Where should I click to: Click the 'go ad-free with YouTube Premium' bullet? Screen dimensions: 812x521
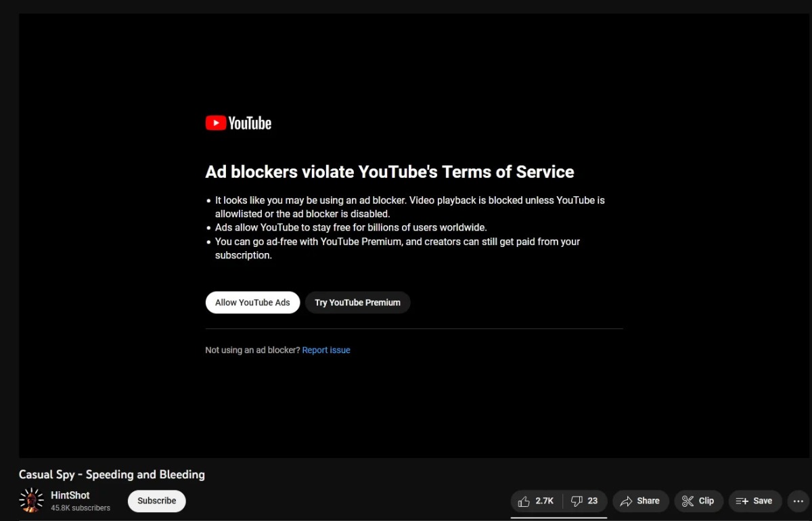click(397, 248)
